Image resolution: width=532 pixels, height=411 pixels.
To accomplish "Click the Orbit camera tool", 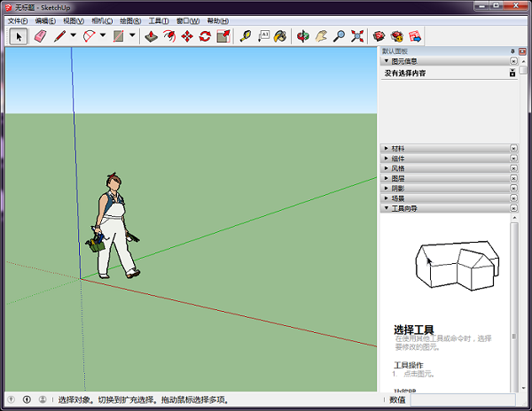I will click(x=303, y=36).
